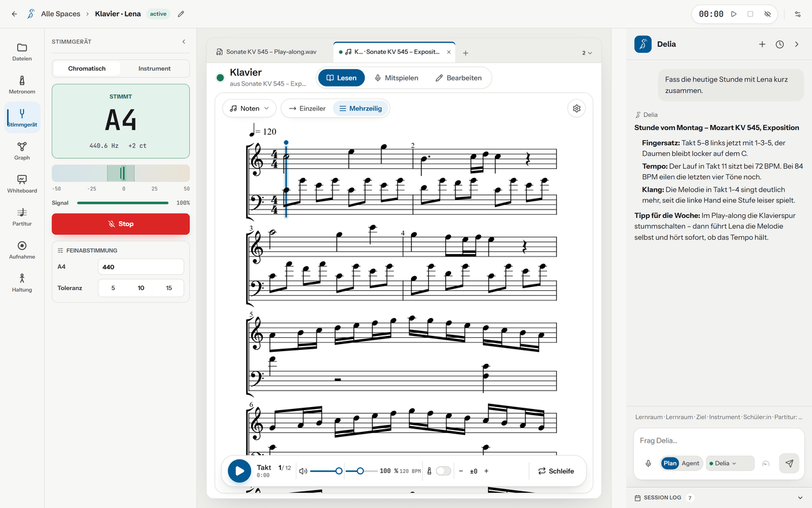The width and height of the screenshot is (812, 508).
Task: Toggle the Schleife loop button
Action: pos(556,471)
